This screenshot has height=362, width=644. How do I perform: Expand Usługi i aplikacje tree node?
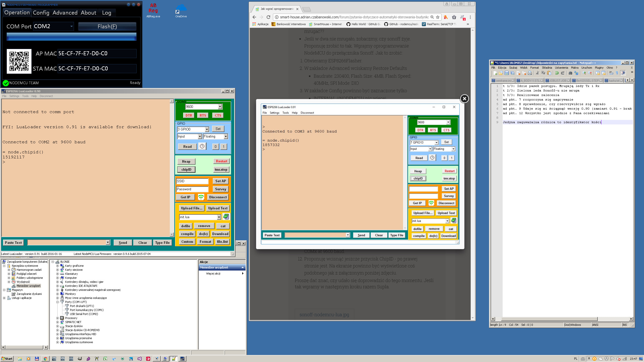4,298
